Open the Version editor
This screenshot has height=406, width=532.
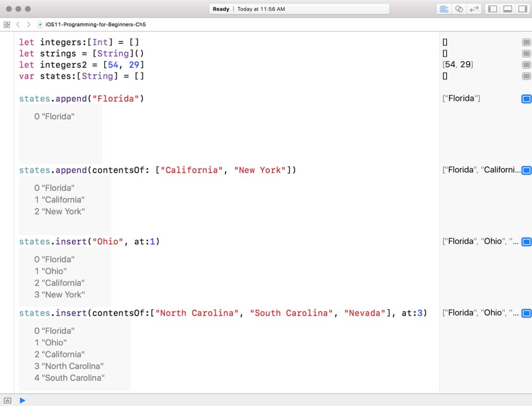point(473,9)
